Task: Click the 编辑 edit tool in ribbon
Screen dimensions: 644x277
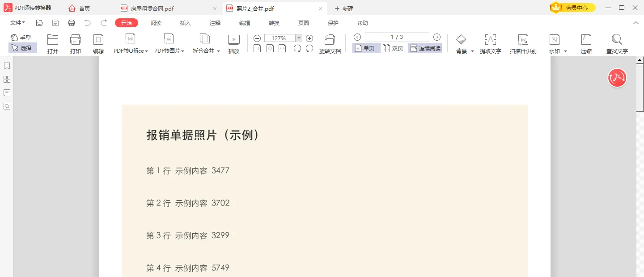Action: [98, 44]
